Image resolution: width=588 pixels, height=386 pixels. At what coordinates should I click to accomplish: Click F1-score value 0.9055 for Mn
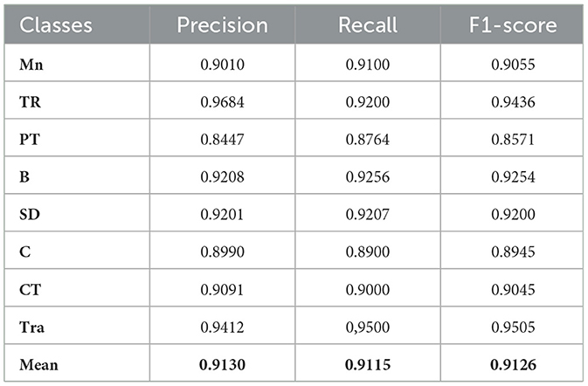pyautogui.click(x=513, y=65)
